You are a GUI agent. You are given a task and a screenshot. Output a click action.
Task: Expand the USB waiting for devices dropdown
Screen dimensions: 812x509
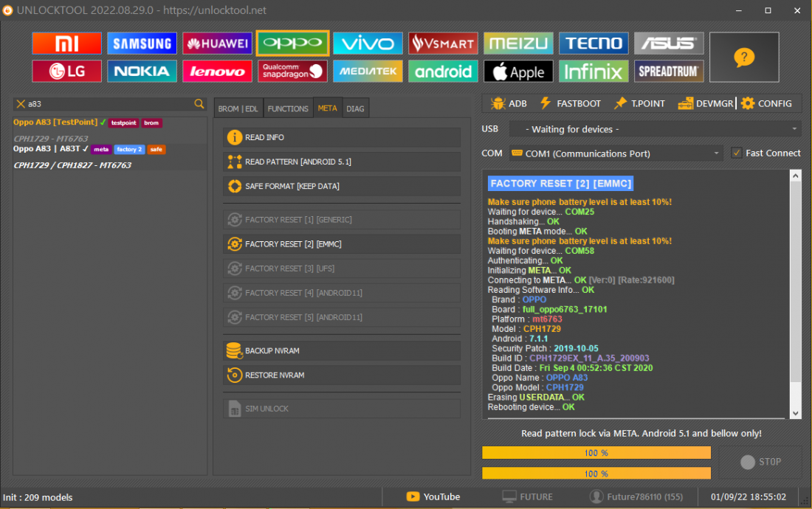click(655, 129)
